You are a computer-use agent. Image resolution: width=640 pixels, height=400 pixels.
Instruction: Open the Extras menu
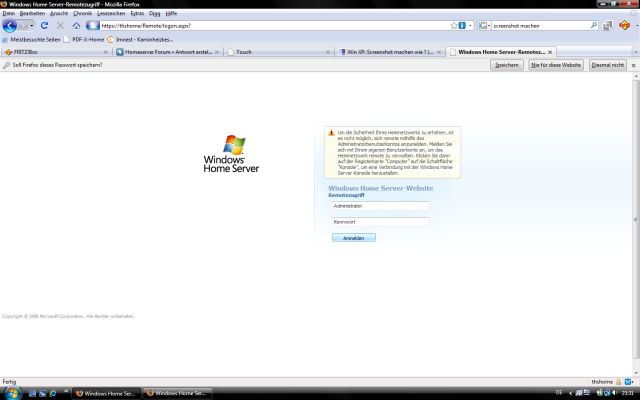coord(137,13)
